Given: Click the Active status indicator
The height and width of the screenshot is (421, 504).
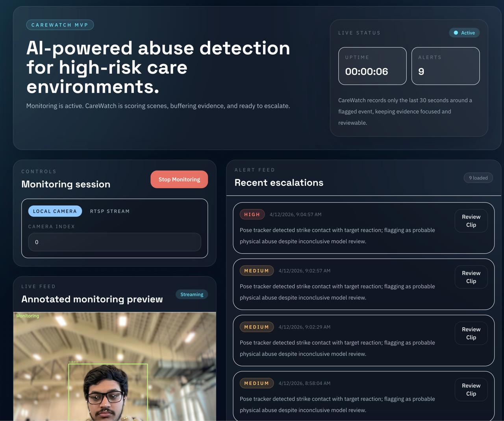Looking at the screenshot, I should tap(464, 33).
